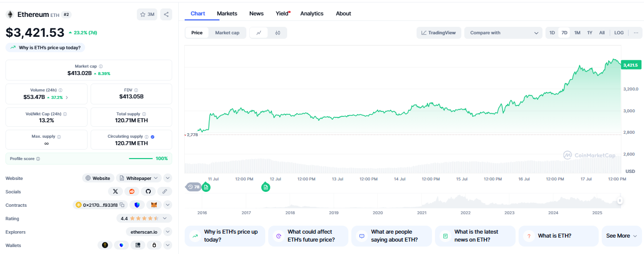Switch to the Markets tab
This screenshot has height=254, width=644.
point(227,13)
